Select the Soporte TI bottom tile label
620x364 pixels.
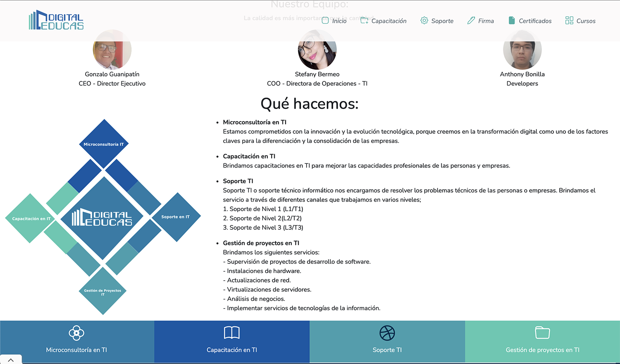click(x=387, y=350)
